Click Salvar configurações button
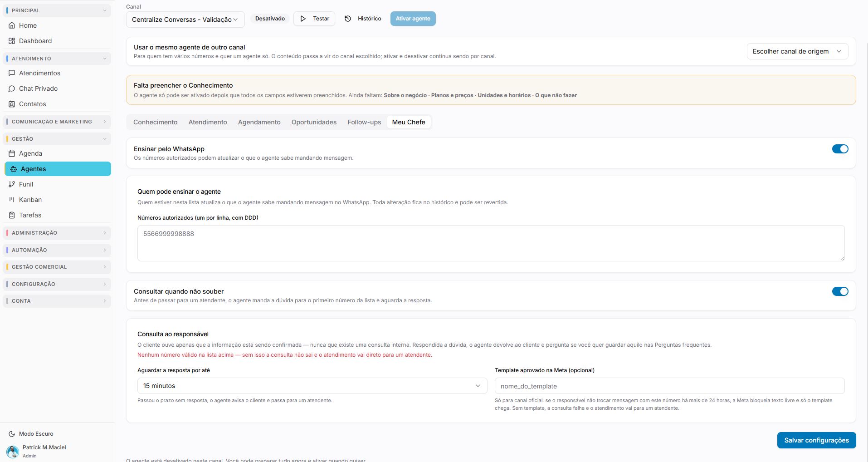Screen dimensions: 868x462 (x=816, y=440)
